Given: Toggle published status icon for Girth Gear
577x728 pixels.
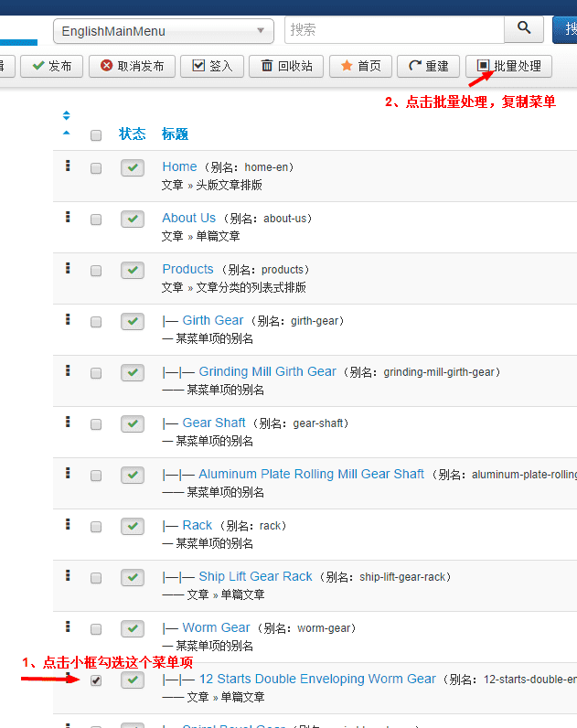Looking at the screenshot, I should click(x=133, y=321).
